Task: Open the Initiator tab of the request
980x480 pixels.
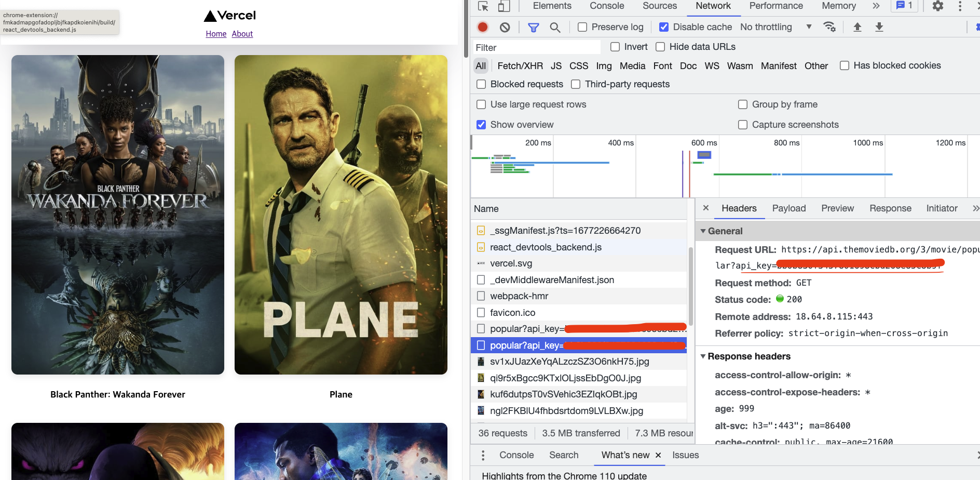Action: 942,208
